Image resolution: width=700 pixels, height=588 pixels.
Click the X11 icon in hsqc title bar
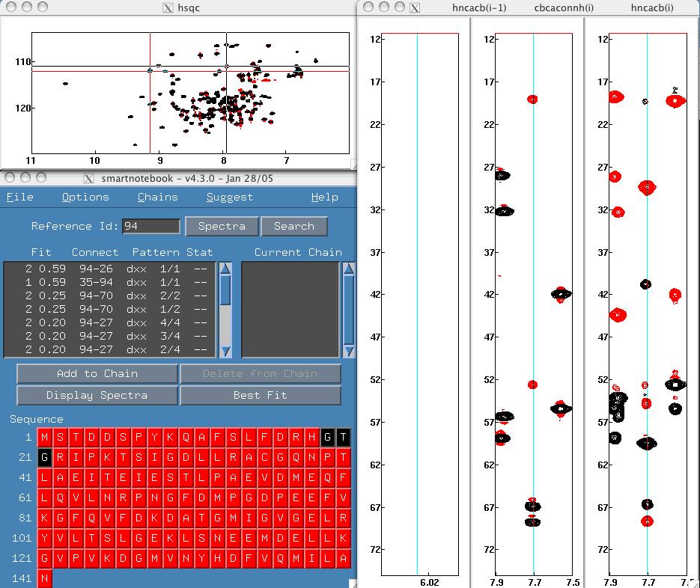(168, 7)
